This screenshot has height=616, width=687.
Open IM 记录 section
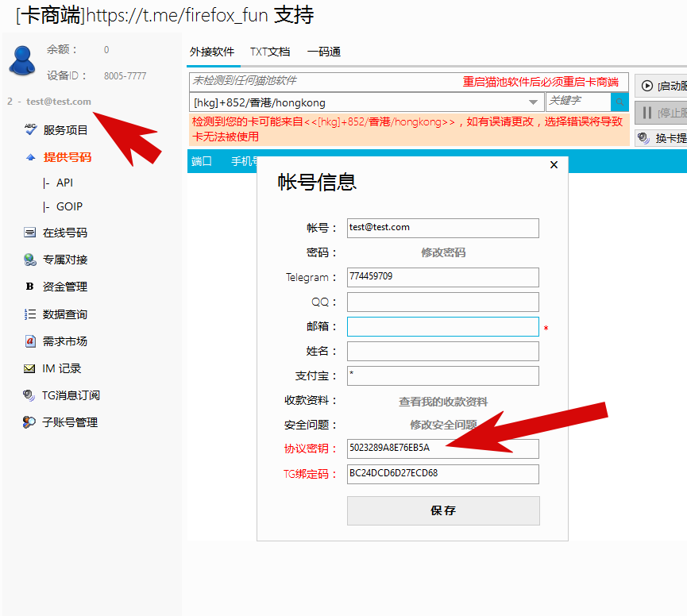pos(61,368)
